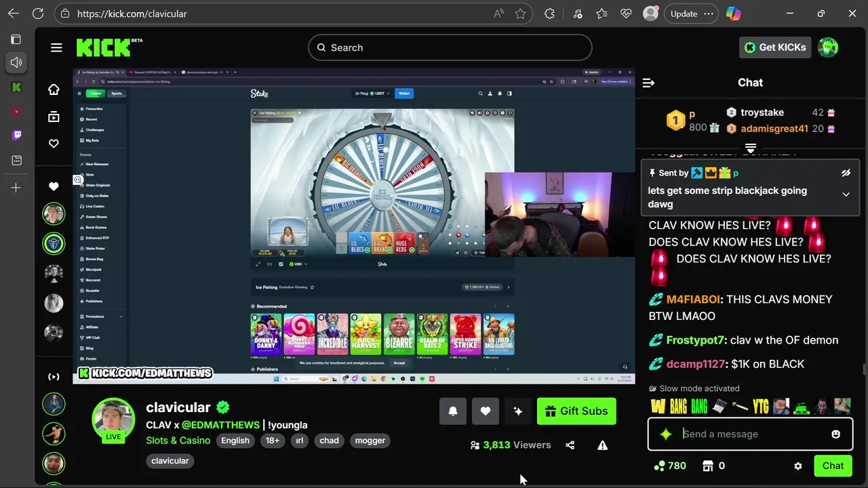Click the 18+ tag
868x488 pixels.
click(x=273, y=441)
